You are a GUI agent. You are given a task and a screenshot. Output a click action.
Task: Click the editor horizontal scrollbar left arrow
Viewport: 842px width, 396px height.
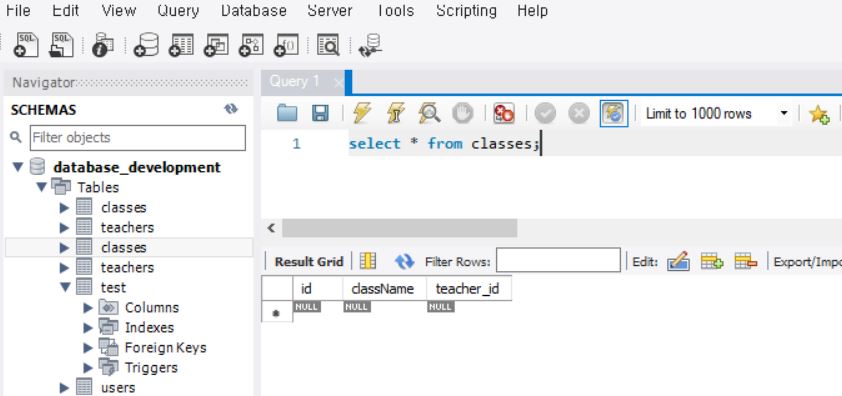tap(271, 228)
